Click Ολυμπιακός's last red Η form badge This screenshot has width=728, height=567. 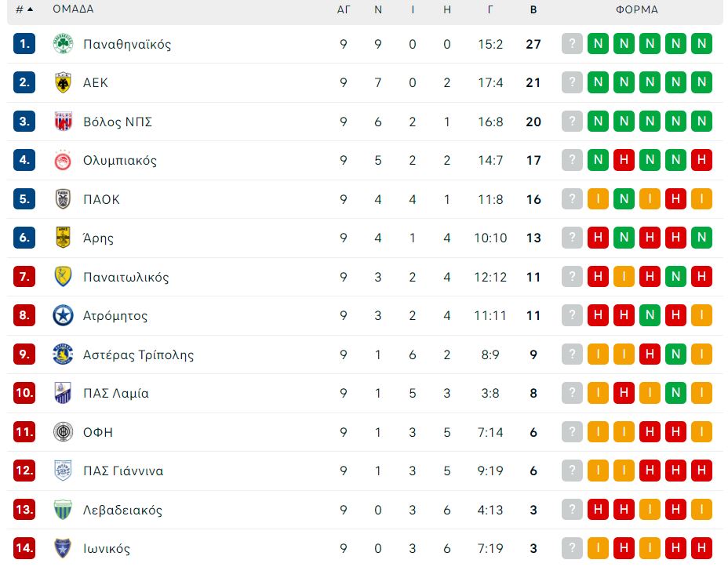tap(701, 160)
